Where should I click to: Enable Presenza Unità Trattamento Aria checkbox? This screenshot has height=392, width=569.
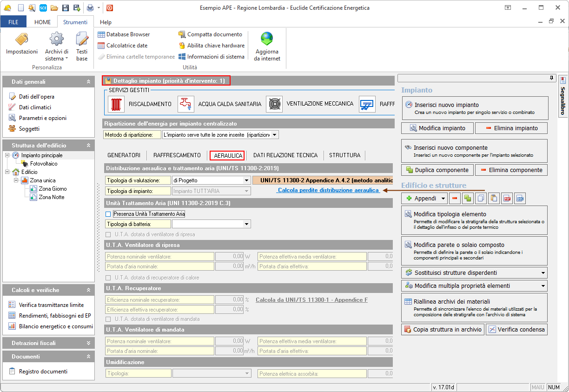[x=108, y=214]
